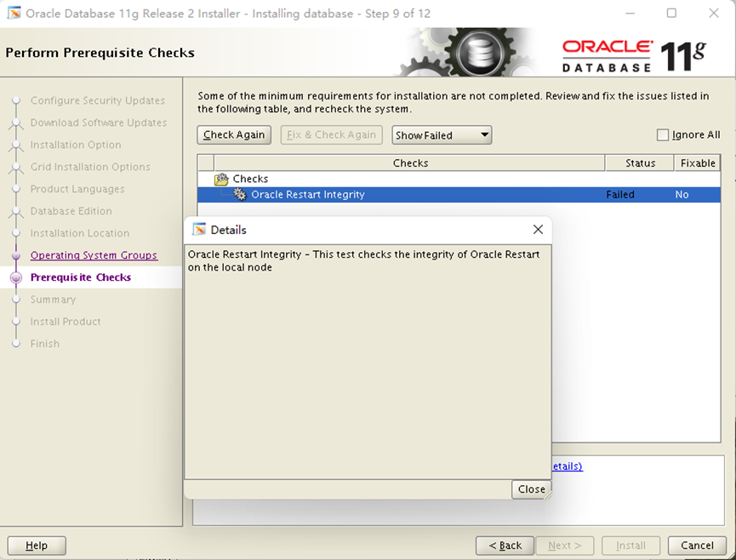Maximize the installer window
The height and width of the screenshot is (560, 736).
point(671,13)
